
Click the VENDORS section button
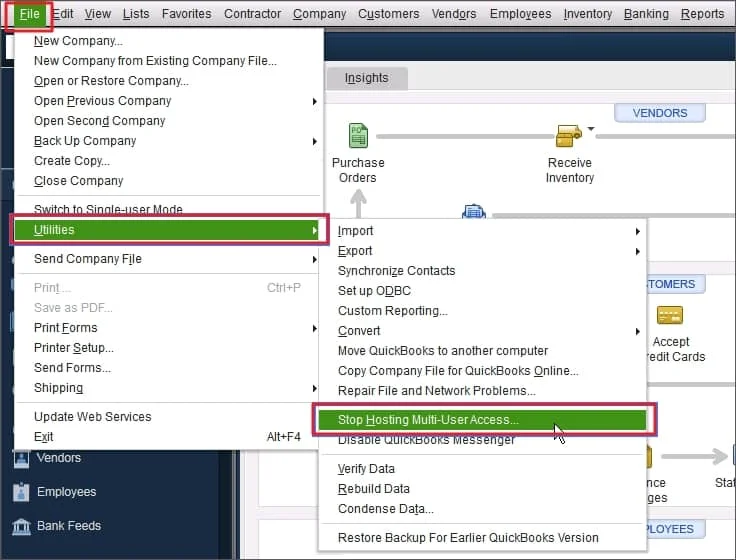coord(659,113)
